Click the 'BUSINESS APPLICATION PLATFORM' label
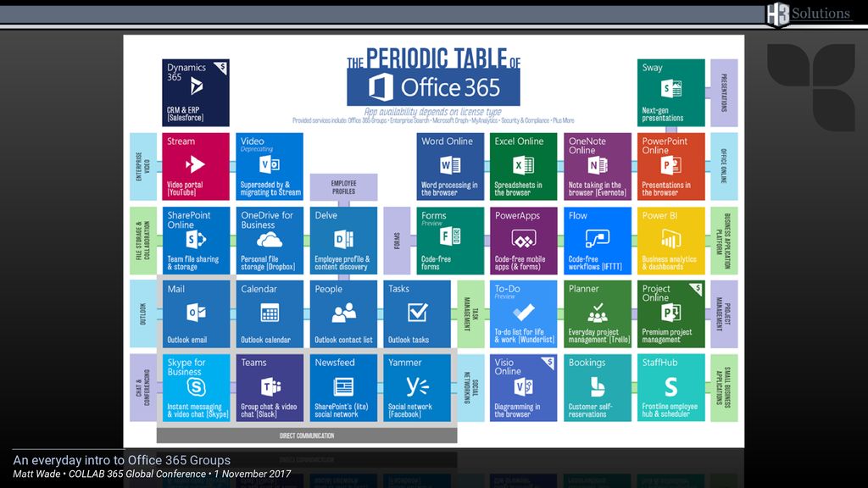This screenshot has height=488, width=868. click(724, 241)
